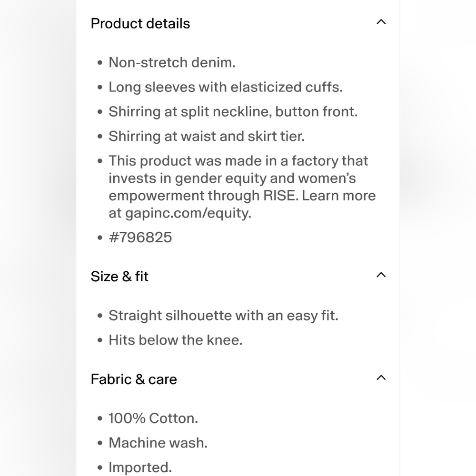476x476 pixels.
Task: Click the word RISE in the factory note
Action: 281,196
